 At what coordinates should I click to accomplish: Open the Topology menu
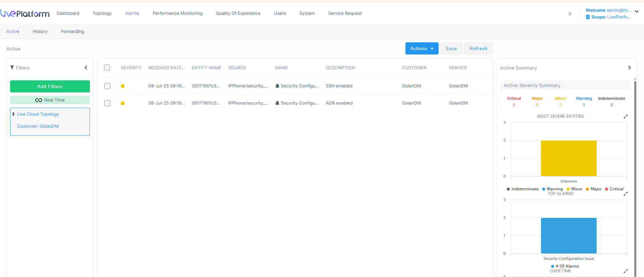102,13
